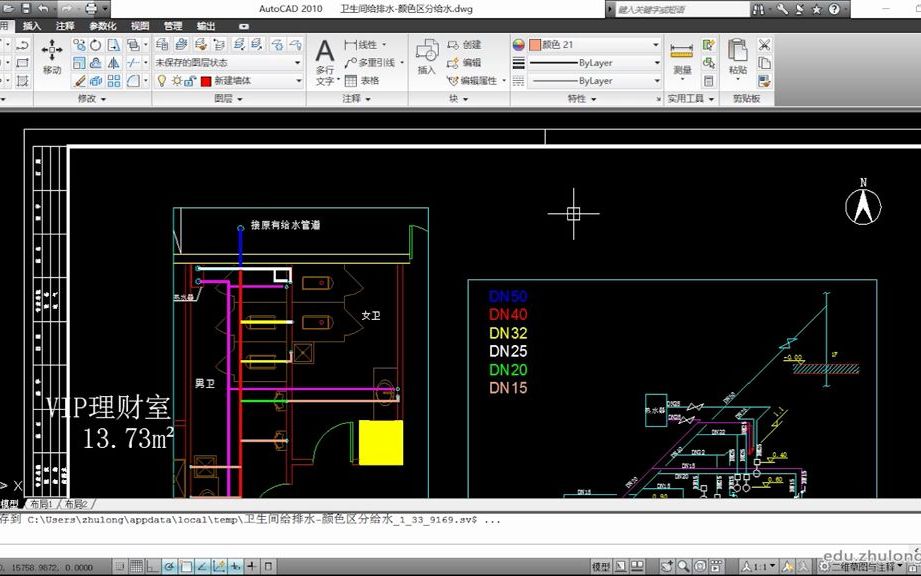The image size is (921, 576).
Task: Expand the Modify (修改) panel
Action: [x=92, y=99]
